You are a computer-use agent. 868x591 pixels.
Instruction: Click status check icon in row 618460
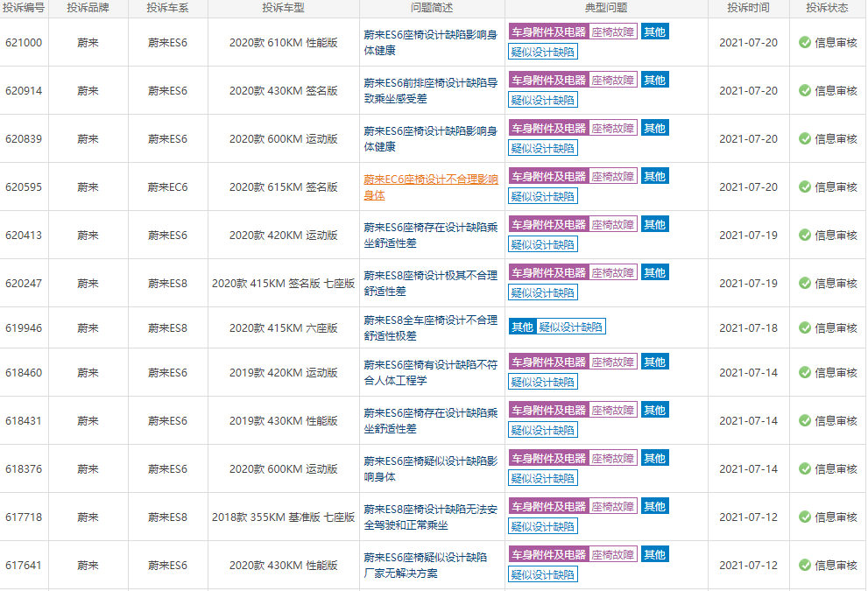(x=805, y=373)
